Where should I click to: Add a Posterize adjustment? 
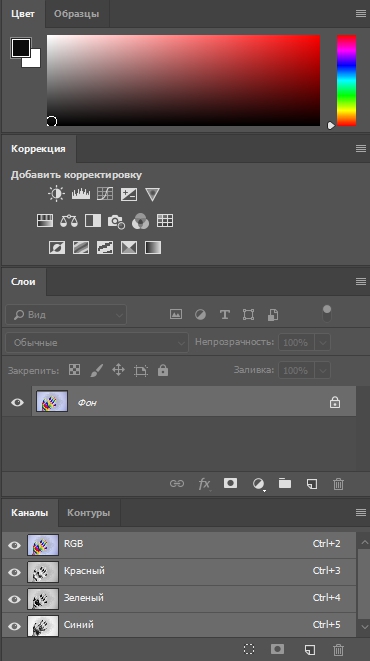pos(81,247)
